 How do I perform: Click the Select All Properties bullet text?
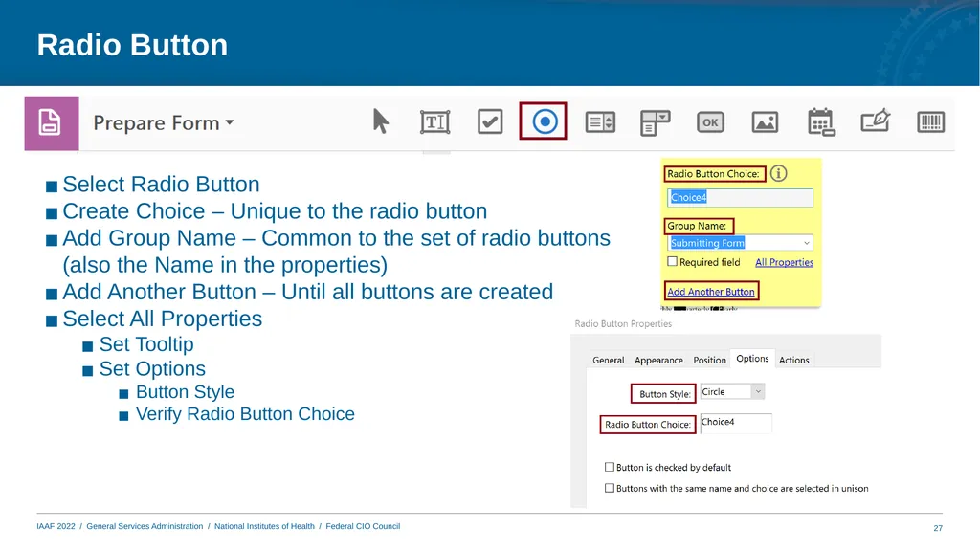pos(163,319)
